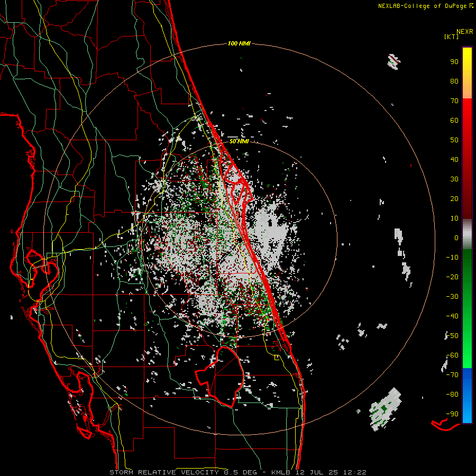Select the 100 NMI range ring label

(x=239, y=43)
